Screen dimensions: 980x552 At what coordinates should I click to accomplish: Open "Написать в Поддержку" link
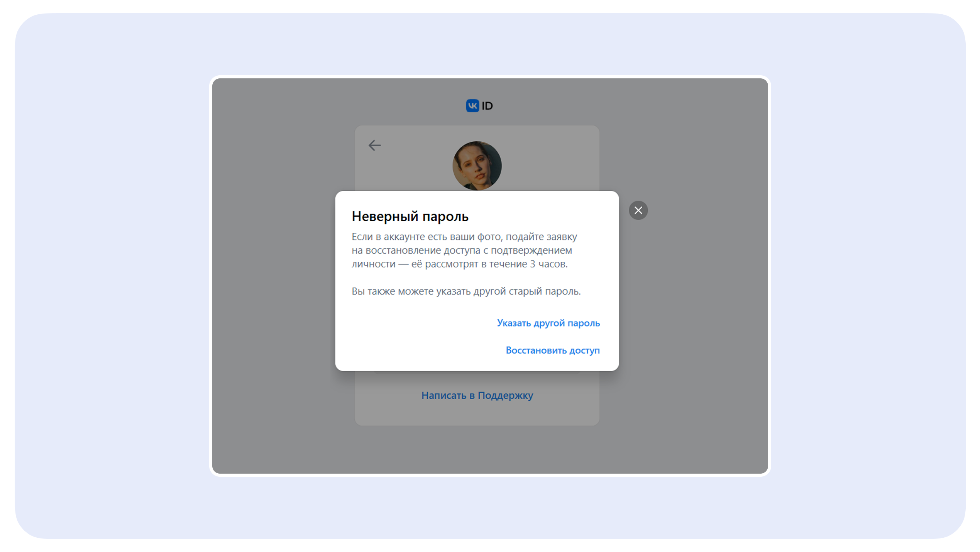(x=477, y=395)
